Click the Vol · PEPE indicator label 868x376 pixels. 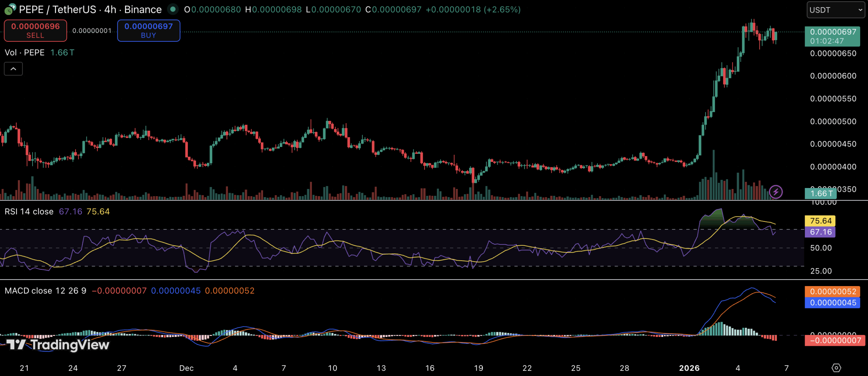[x=24, y=52]
